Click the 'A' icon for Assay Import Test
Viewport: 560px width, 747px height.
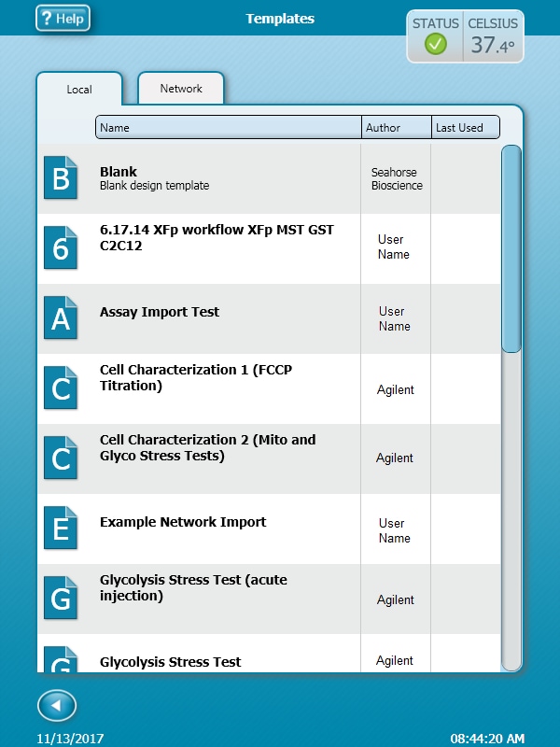[x=61, y=318]
